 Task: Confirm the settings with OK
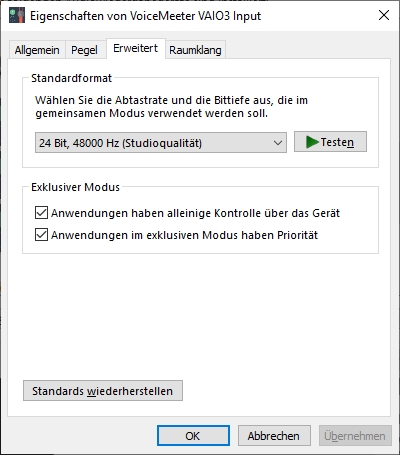tap(193, 435)
